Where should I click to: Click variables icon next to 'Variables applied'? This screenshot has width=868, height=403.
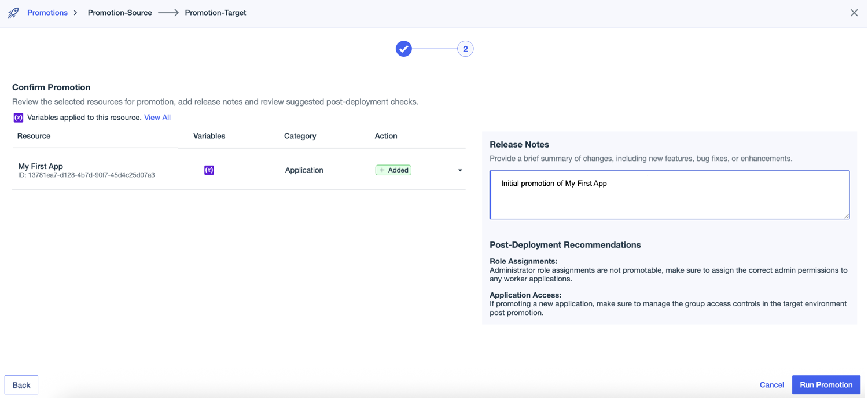point(19,118)
